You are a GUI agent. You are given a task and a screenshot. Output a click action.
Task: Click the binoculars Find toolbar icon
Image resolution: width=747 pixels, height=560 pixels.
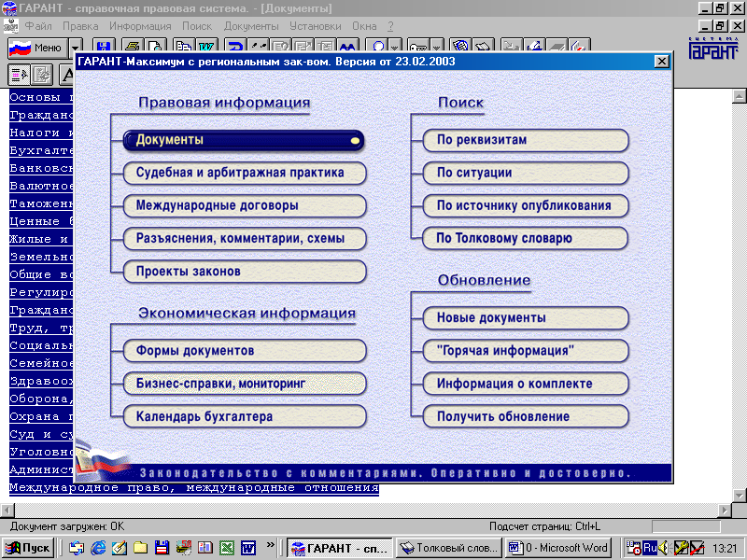click(347, 46)
